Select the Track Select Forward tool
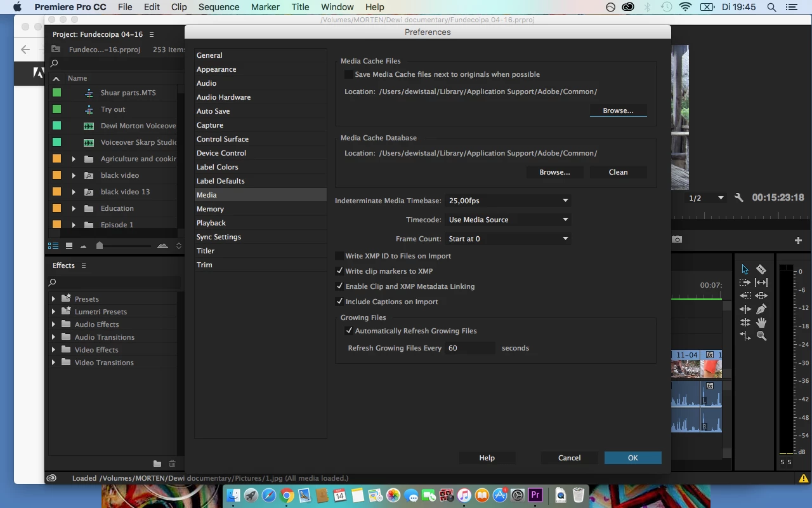 745,283
